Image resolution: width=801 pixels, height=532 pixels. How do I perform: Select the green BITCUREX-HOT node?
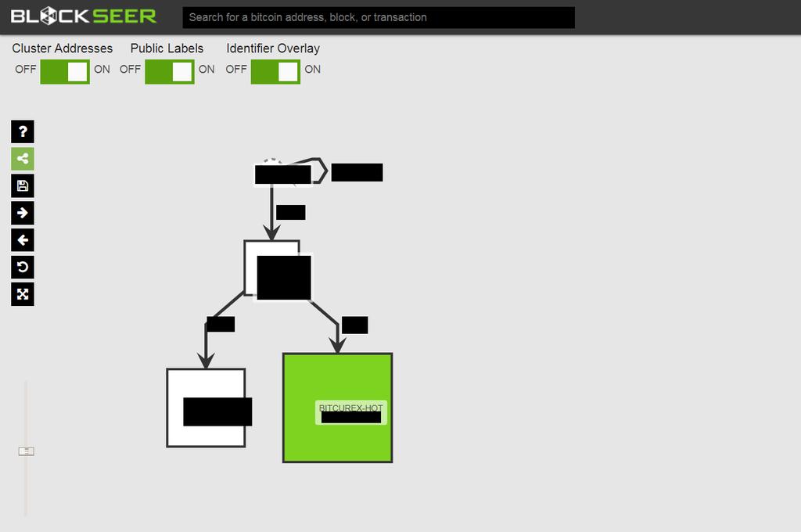pos(338,408)
